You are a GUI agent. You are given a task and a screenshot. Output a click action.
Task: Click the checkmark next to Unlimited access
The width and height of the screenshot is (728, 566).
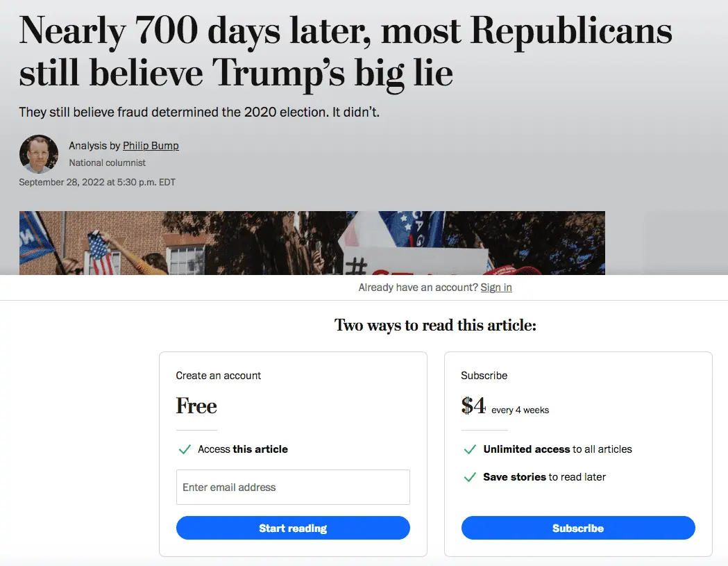(470, 449)
